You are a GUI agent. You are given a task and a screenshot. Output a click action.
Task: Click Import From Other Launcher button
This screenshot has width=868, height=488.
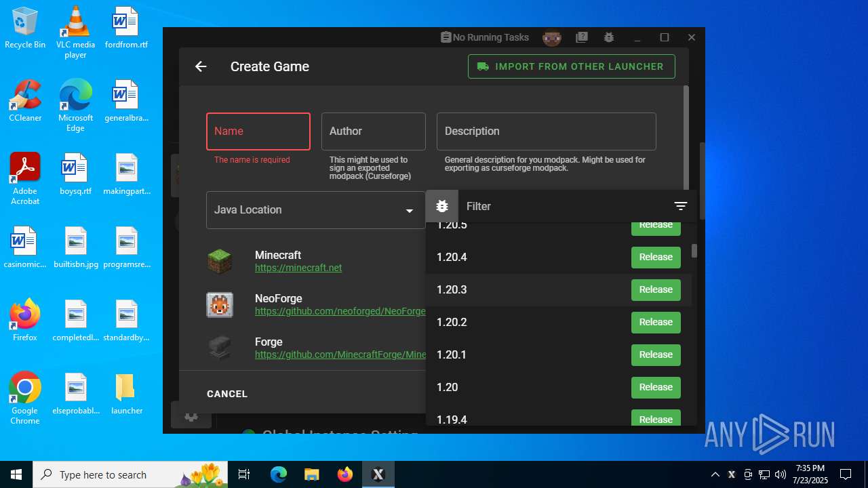coord(572,66)
